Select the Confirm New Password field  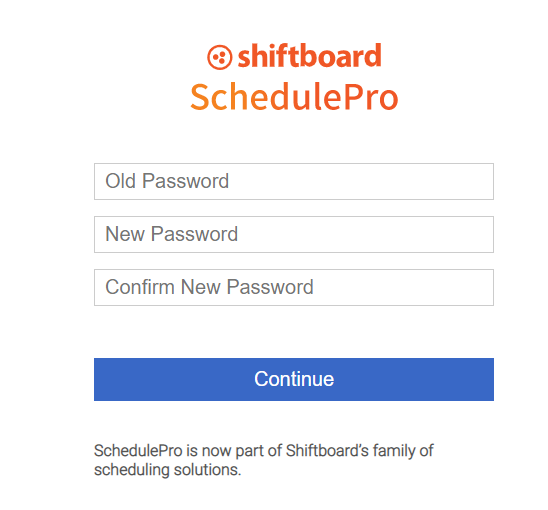click(x=294, y=287)
